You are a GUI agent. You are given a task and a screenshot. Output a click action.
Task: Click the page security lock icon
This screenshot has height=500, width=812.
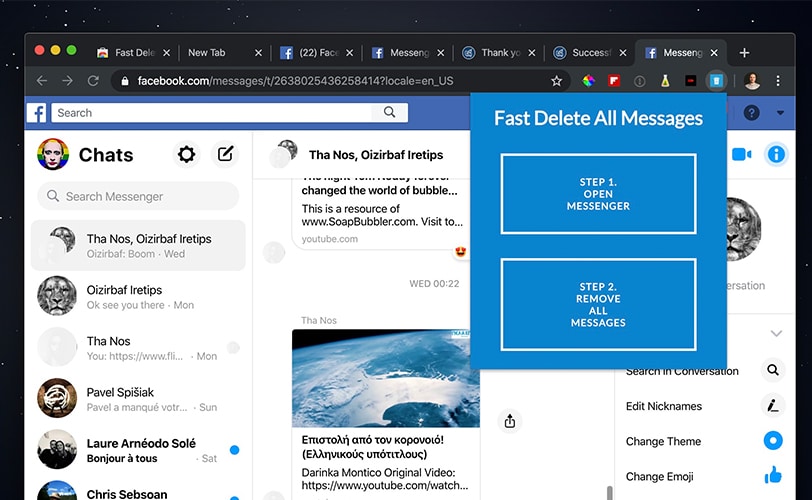click(124, 81)
